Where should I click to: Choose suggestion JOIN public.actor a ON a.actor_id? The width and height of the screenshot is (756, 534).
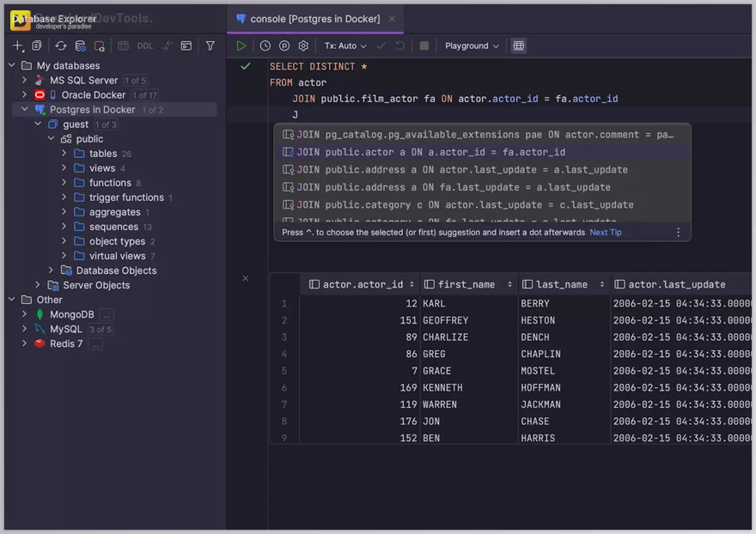coord(482,152)
